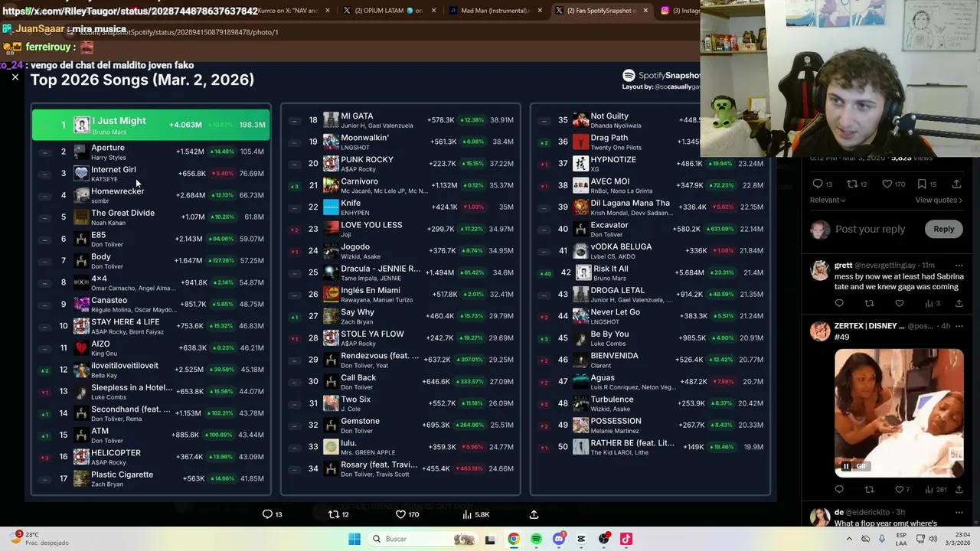Close the photo viewer with the X icon

(x=15, y=77)
